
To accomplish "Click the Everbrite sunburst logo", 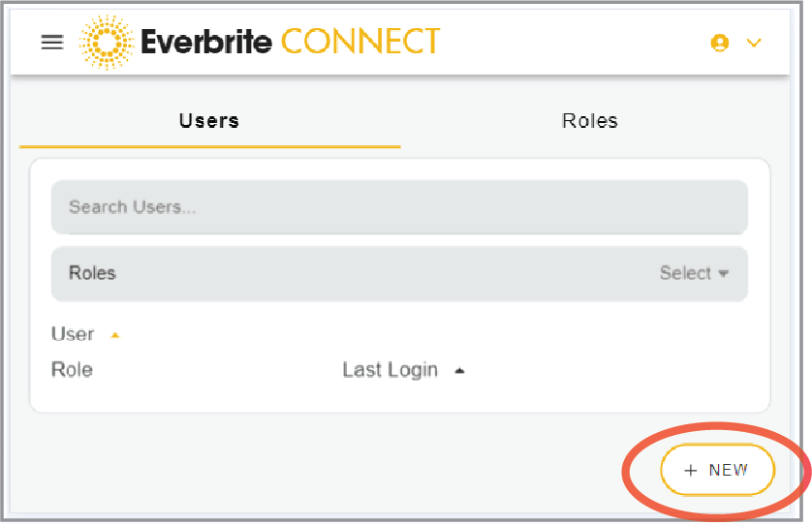I will (x=106, y=42).
